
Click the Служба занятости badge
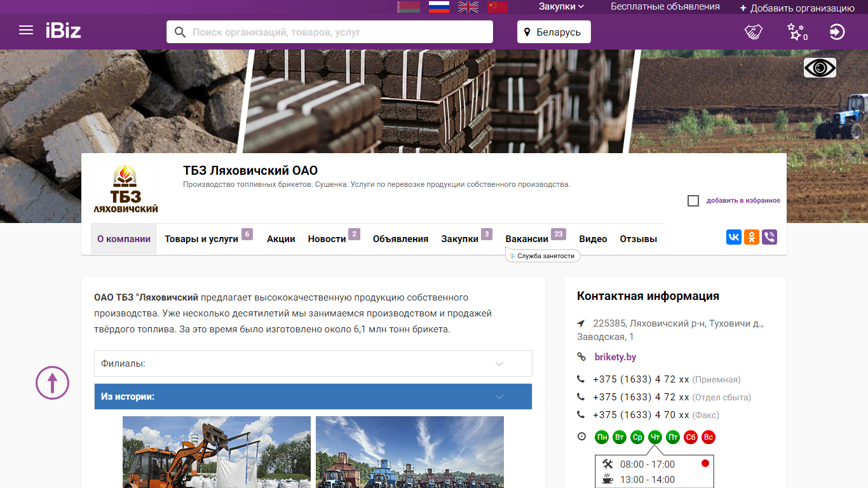(543, 255)
